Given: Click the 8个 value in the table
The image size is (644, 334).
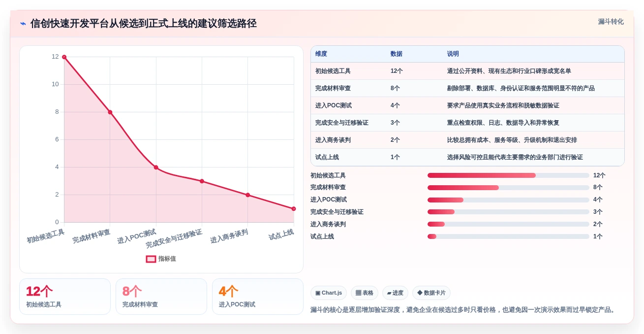Looking at the screenshot, I should 395,88.
